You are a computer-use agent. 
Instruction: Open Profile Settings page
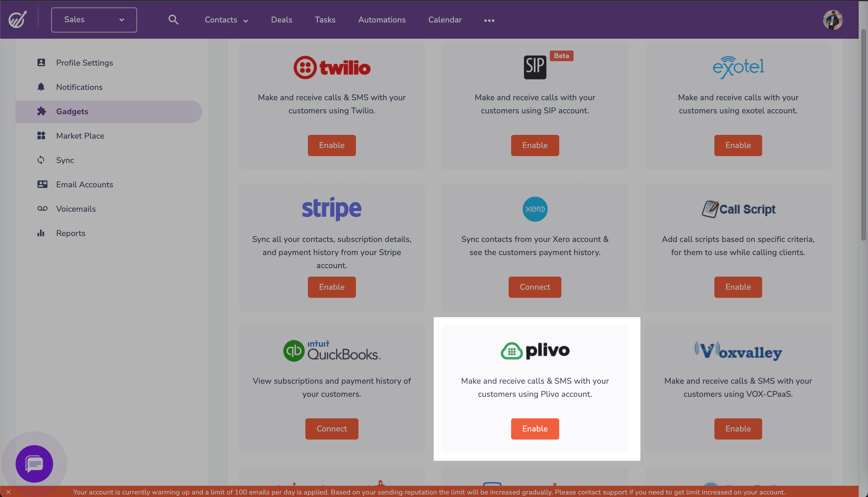pos(85,62)
